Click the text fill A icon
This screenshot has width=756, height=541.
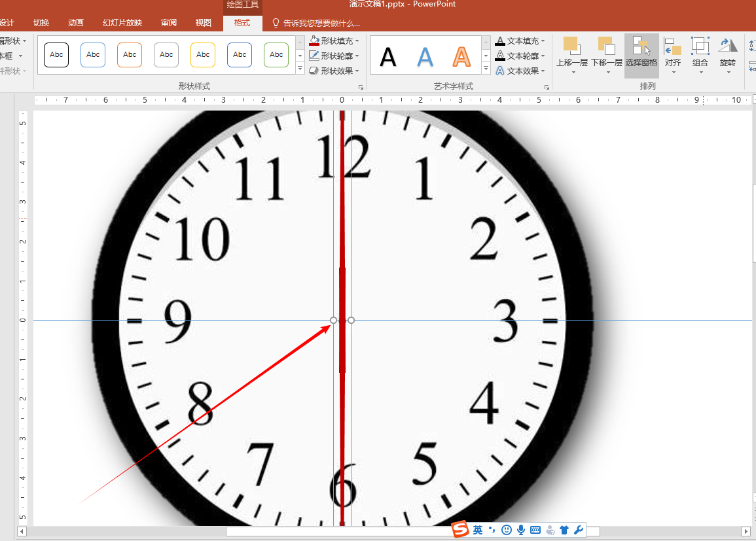[500, 41]
